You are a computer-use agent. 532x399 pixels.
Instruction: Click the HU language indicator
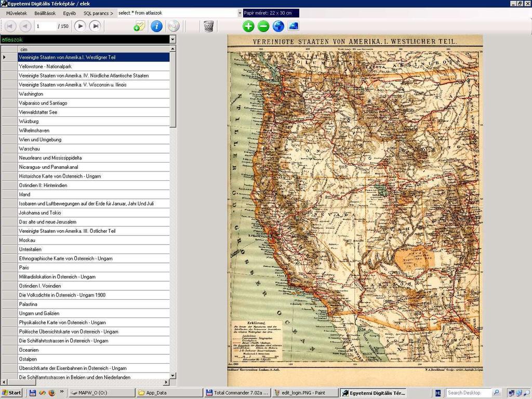pos(438,393)
